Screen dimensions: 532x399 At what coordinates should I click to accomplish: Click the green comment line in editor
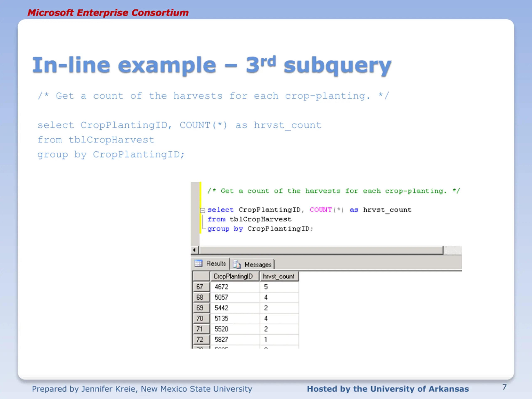tap(334, 191)
